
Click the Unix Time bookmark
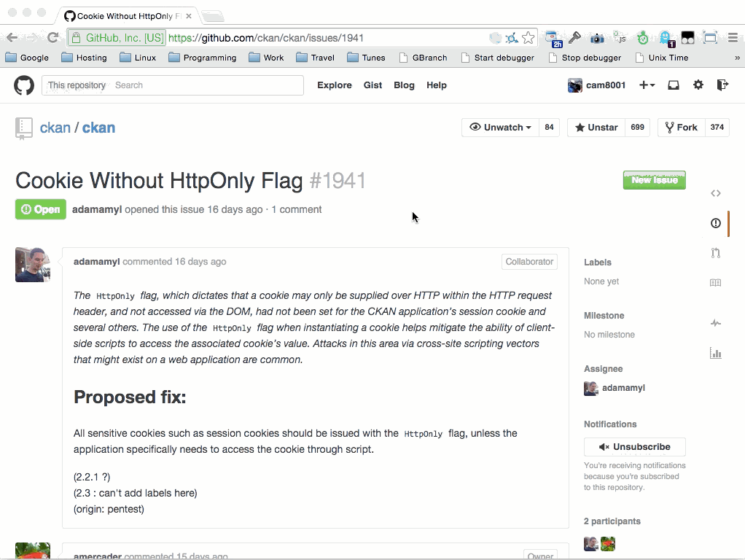(662, 58)
